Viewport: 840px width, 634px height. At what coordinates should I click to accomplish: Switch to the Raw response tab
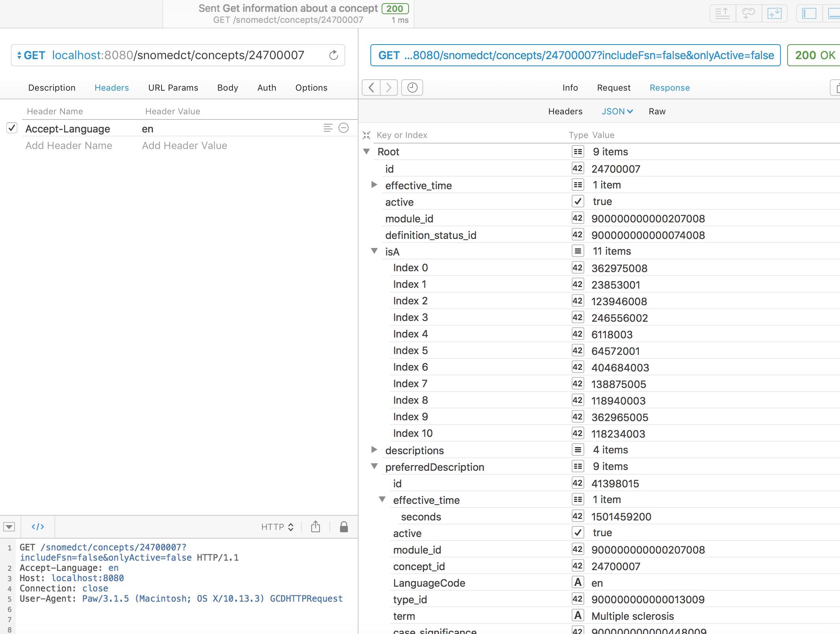(x=656, y=111)
